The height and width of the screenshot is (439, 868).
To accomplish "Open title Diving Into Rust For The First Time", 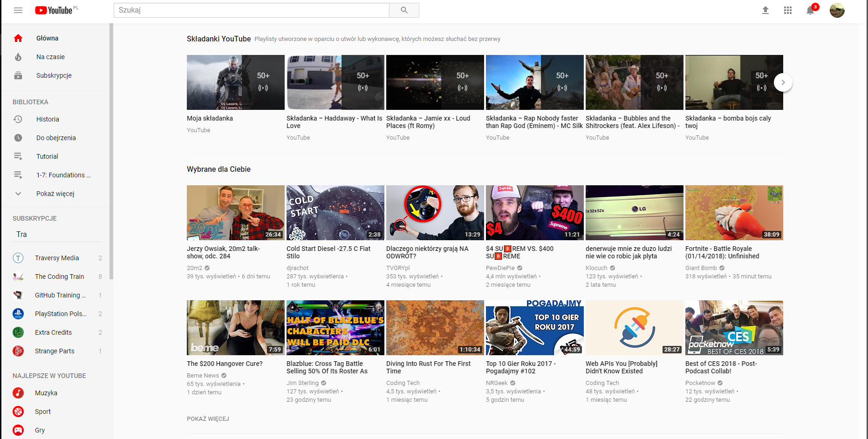I will tap(429, 367).
